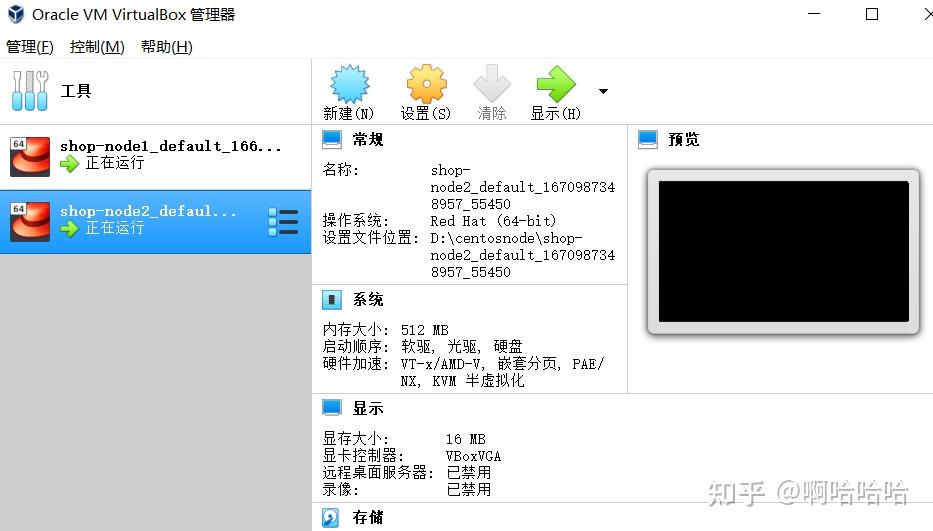Click 软驱, 光驱, 硬盘 boot order text

462,346
